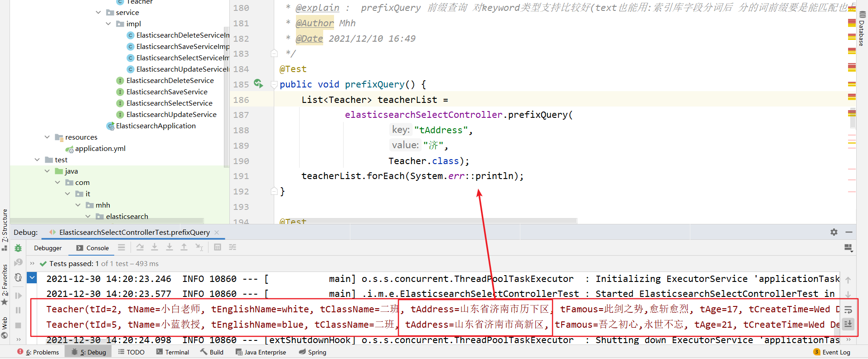Image resolution: width=868 pixels, height=359 pixels.
Task: Open the TODO tool window
Action: pyautogui.click(x=131, y=352)
